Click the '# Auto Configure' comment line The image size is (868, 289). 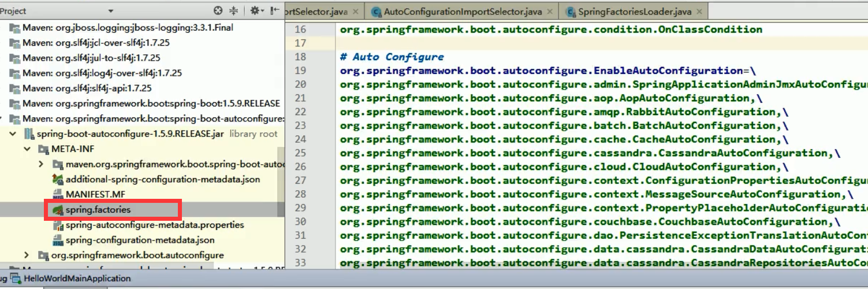392,57
